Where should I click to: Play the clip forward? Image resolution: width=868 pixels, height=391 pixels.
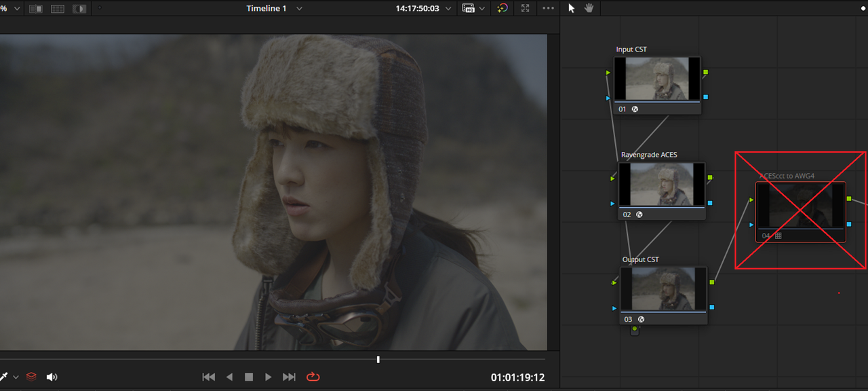point(269,377)
